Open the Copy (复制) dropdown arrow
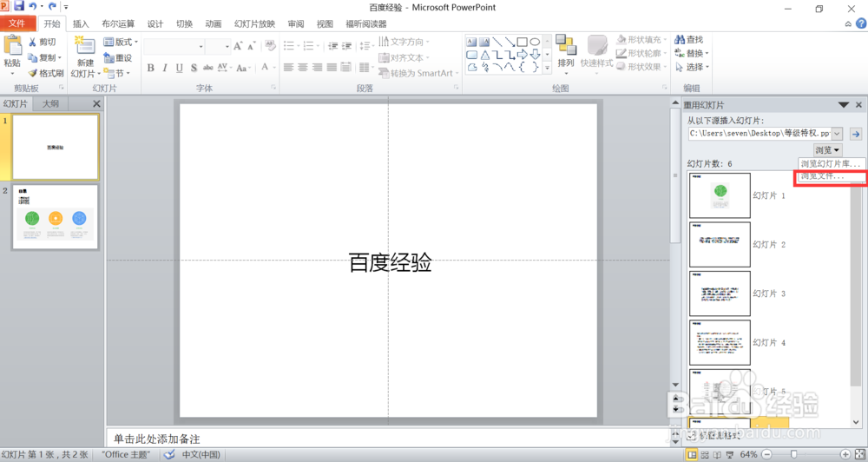Image resolution: width=868 pixels, height=462 pixels. 60,57
